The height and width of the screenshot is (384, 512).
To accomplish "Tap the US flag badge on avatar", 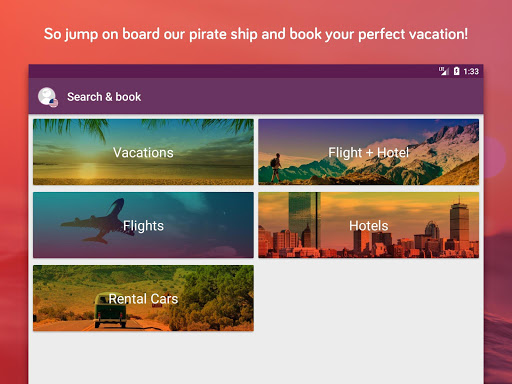I will [x=54, y=103].
